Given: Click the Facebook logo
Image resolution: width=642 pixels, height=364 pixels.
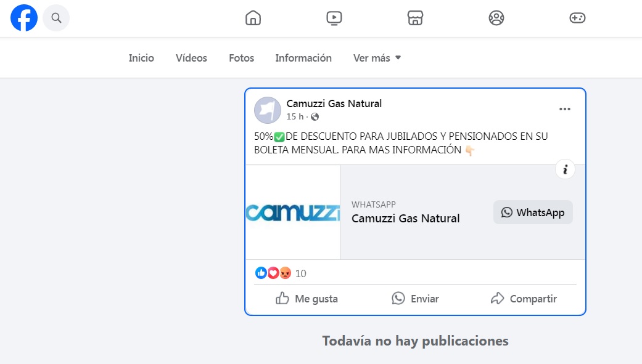Looking at the screenshot, I should coord(24,18).
